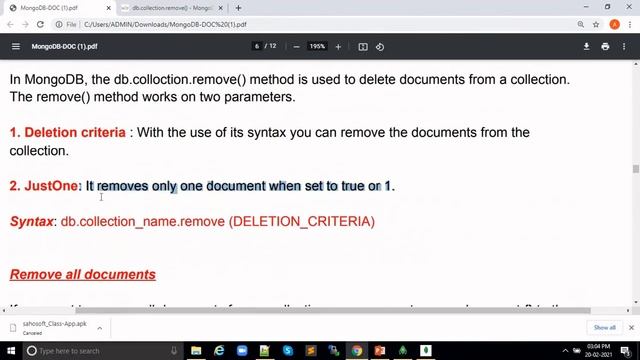Click the 'DELETION_CRITERIA' text in syntax line
The width and height of the screenshot is (640, 360).
(301, 222)
